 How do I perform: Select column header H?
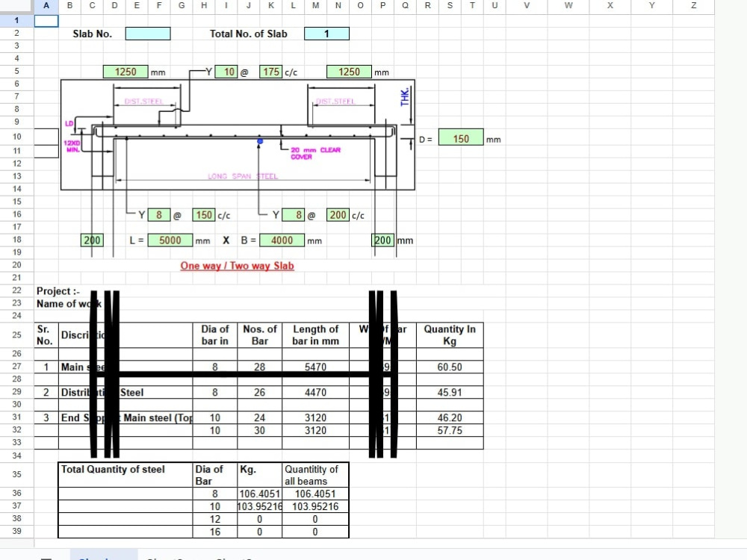204,6
